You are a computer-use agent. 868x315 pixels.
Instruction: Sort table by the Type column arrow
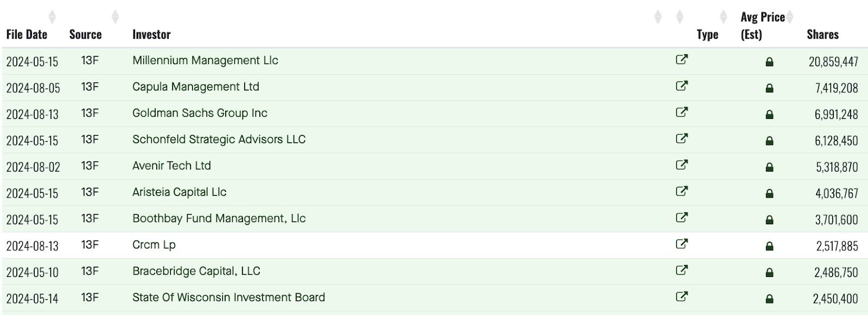click(x=723, y=17)
